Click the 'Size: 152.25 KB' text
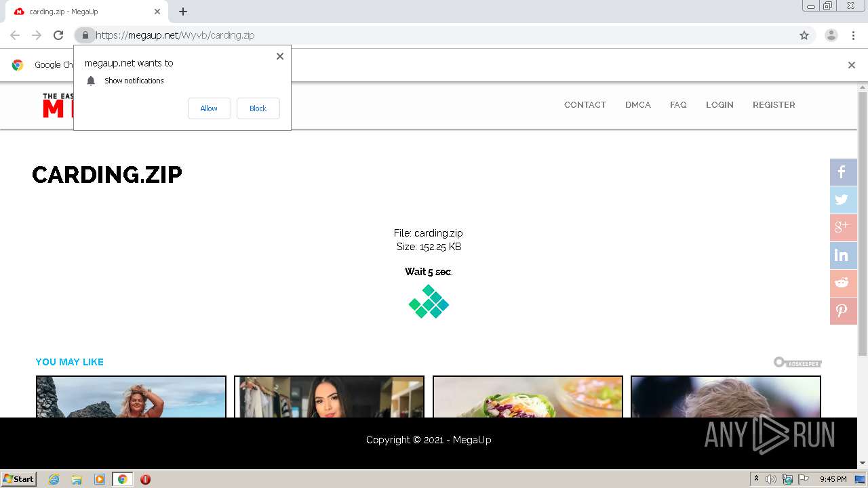Viewport: 868px width, 488px height. tap(429, 247)
